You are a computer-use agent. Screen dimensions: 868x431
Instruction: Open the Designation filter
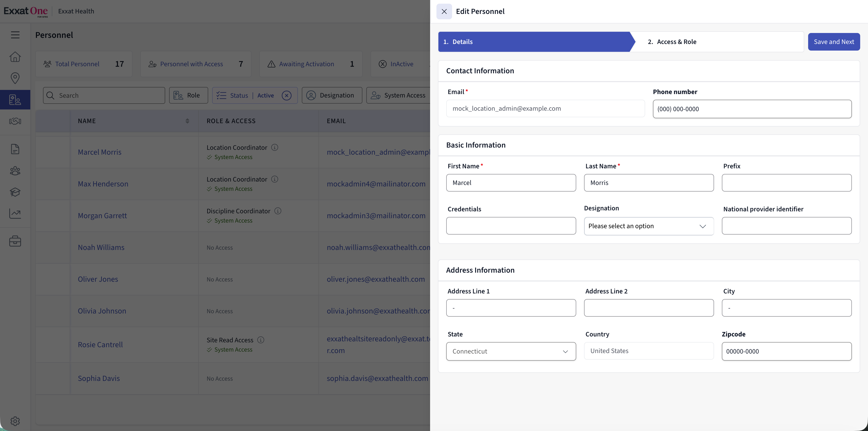point(332,96)
